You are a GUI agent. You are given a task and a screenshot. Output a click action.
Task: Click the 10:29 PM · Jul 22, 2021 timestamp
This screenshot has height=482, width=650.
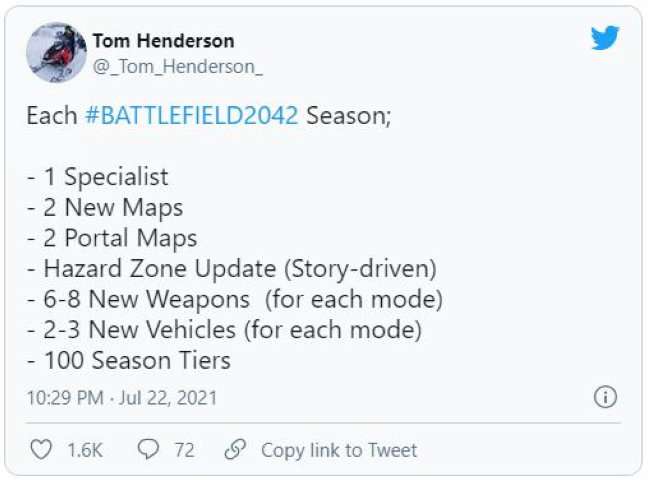(122, 398)
